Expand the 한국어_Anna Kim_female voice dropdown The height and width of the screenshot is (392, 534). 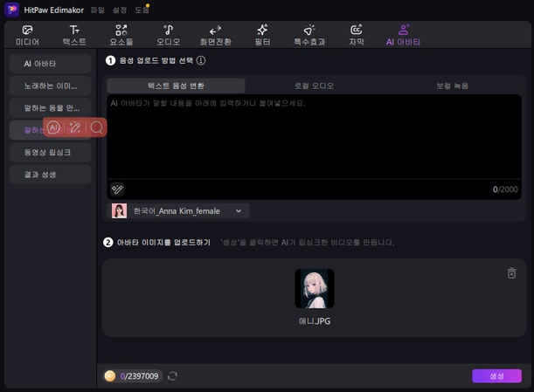pos(178,211)
